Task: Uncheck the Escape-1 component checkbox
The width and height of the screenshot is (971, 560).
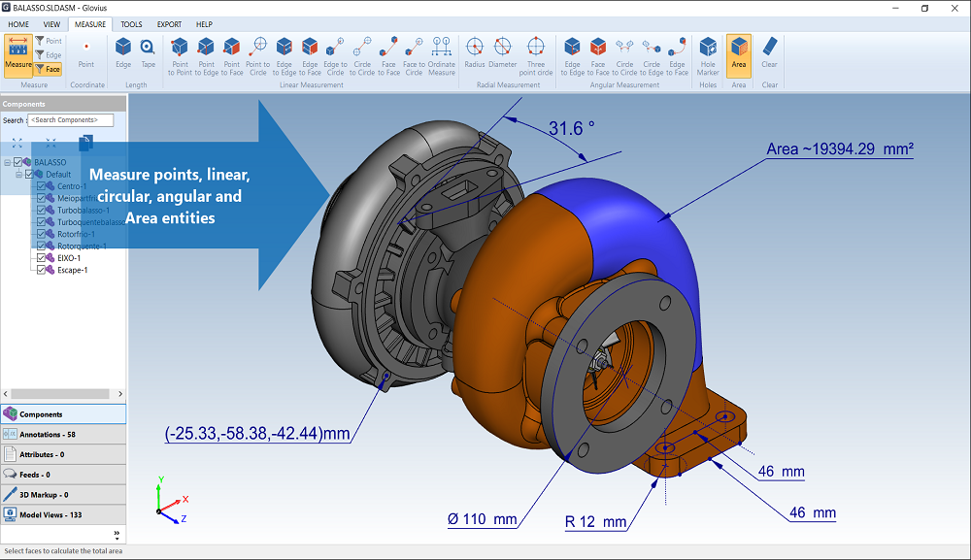Action: coord(41,270)
